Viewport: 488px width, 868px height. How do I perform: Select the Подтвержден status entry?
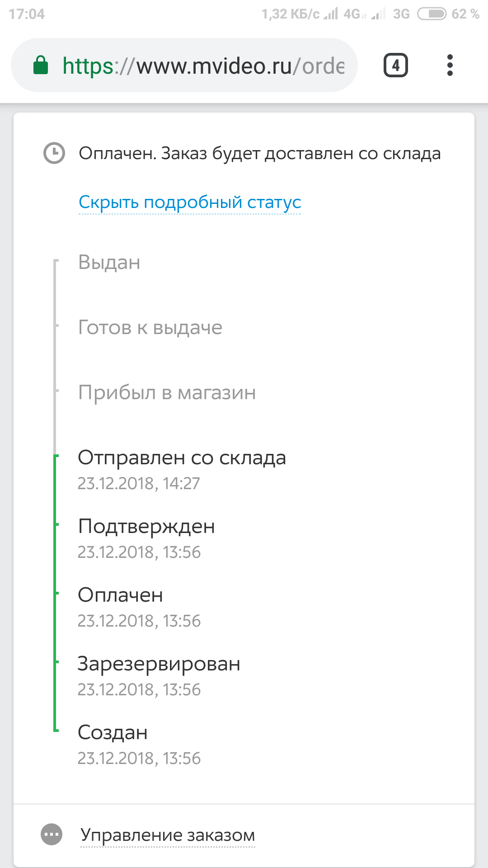click(146, 526)
